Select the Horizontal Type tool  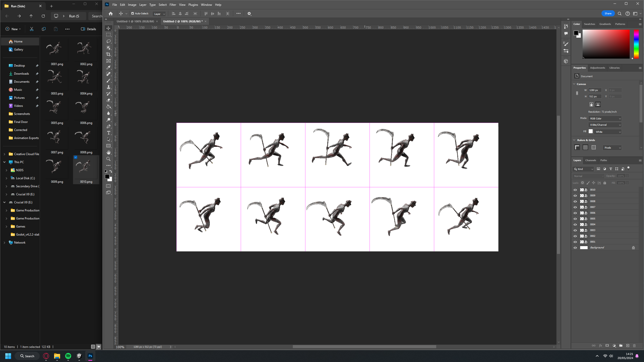pos(108,133)
